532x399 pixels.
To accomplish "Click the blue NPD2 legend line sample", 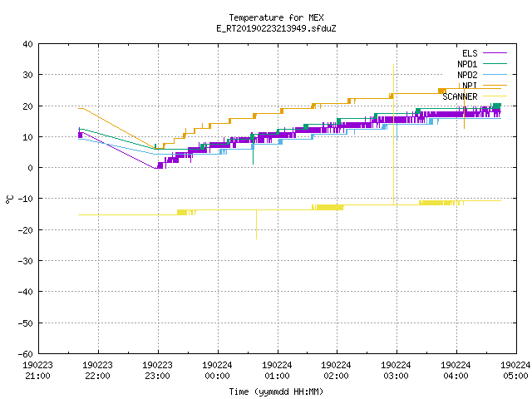I will point(495,75).
